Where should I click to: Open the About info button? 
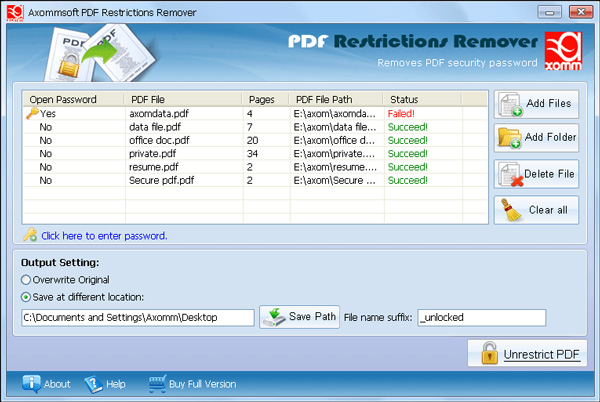pos(46,384)
